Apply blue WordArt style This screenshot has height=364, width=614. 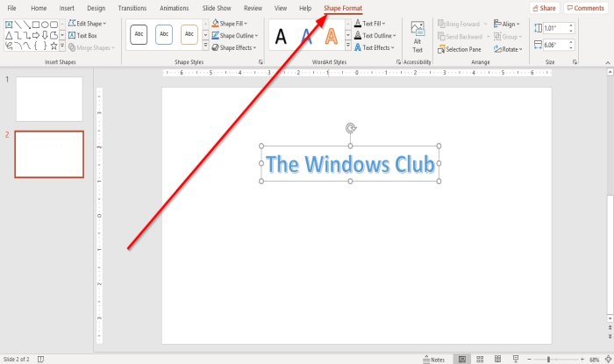[306, 37]
